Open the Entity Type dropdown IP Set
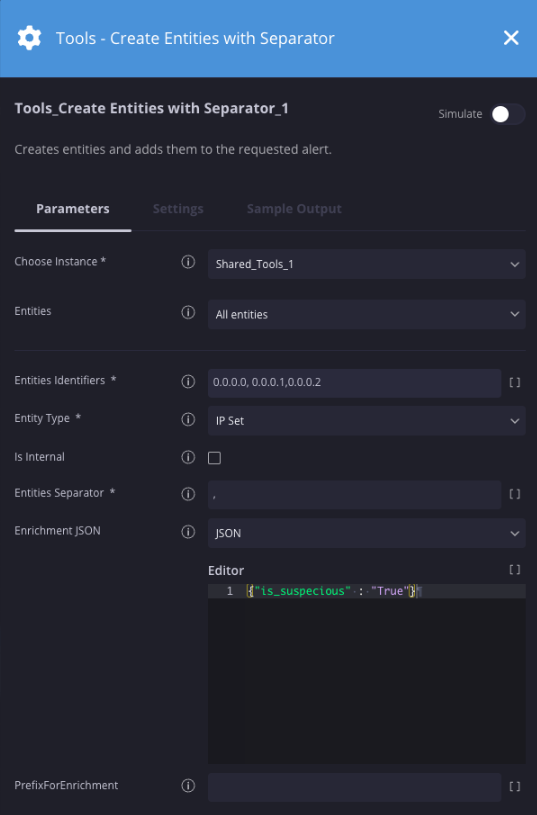The image size is (537, 815). coord(366,420)
